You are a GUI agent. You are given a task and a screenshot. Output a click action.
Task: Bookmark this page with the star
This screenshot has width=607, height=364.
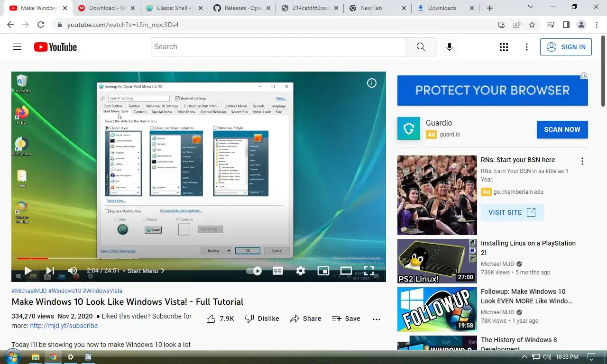click(x=532, y=25)
